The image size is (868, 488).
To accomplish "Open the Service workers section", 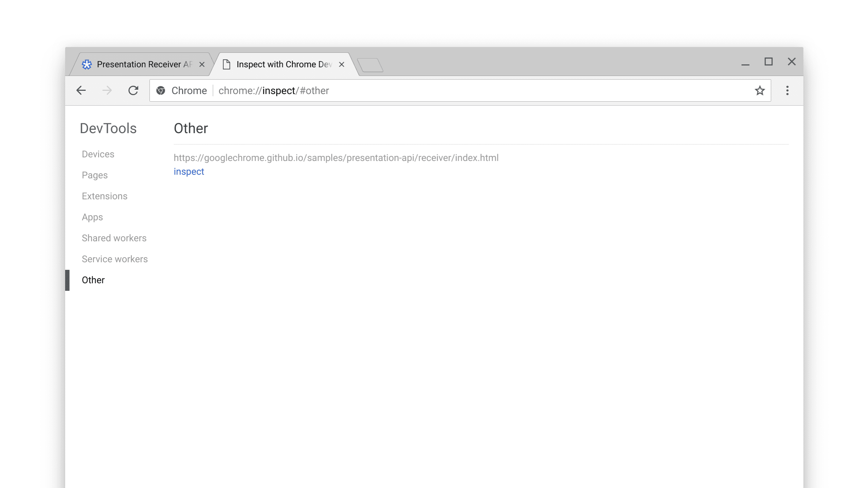I will pos(114,259).
